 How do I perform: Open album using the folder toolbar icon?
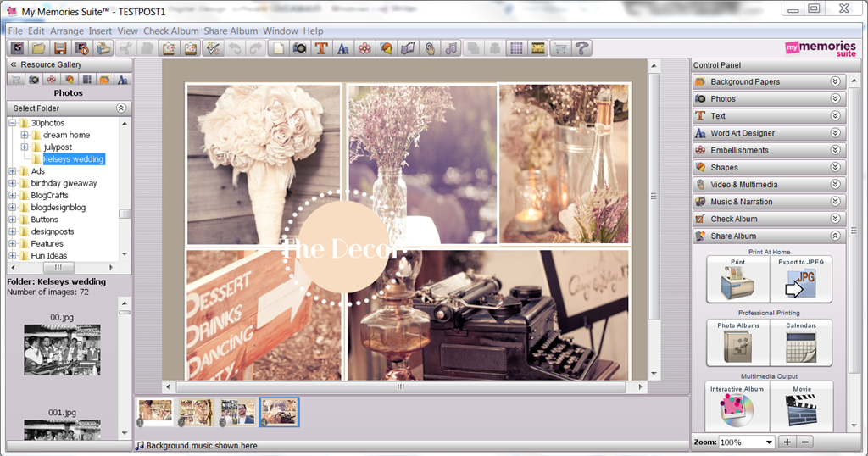38,48
